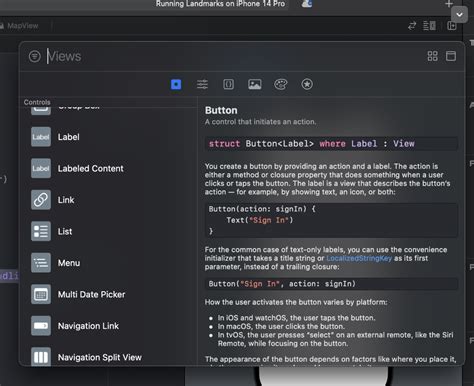
Task: Select the Color palette library tab
Action: pyautogui.click(x=281, y=84)
